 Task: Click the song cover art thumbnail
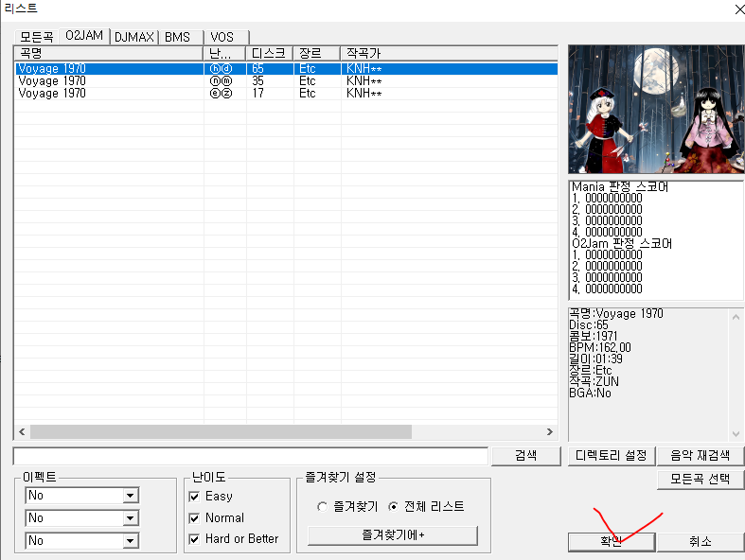(x=656, y=109)
